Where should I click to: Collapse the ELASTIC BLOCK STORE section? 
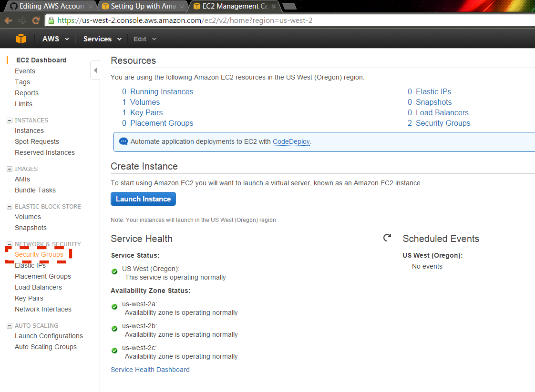tap(10, 207)
